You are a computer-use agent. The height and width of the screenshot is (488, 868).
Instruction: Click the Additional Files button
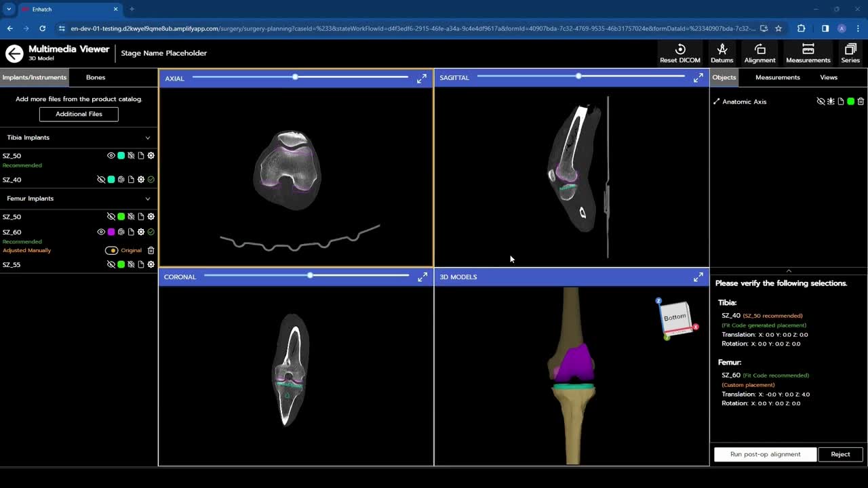click(x=79, y=114)
